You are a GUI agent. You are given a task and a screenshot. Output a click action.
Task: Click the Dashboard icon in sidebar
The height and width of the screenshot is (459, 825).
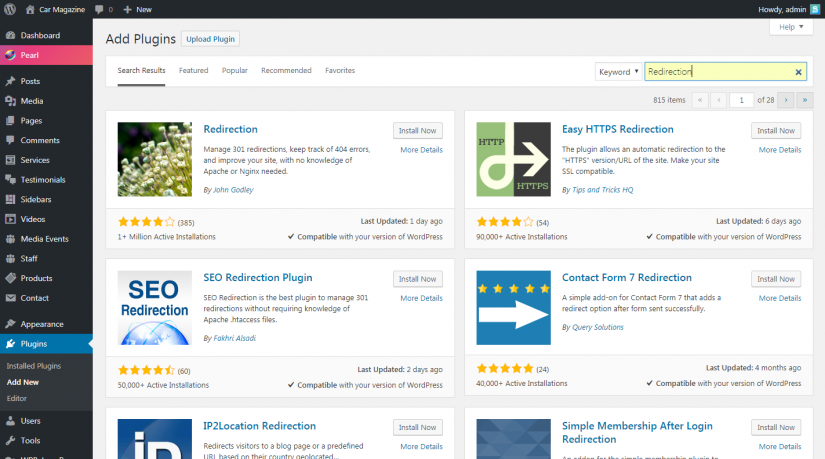click(x=10, y=35)
